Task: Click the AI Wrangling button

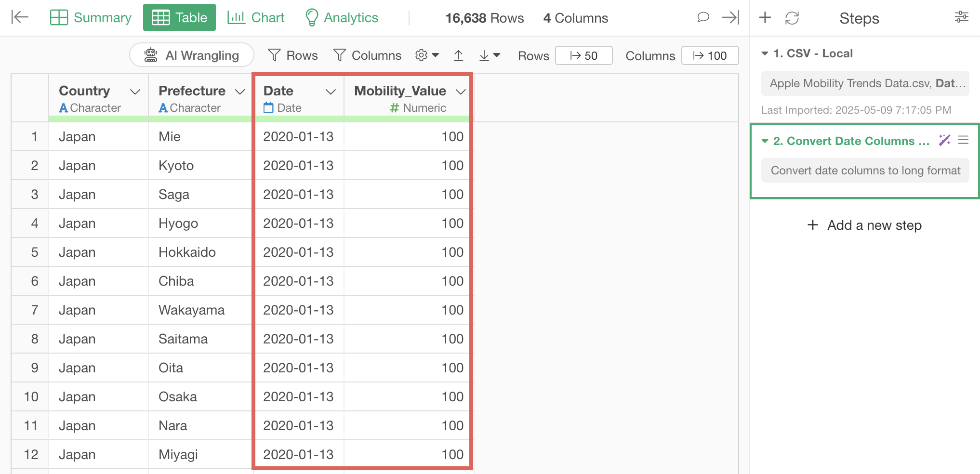Action: click(192, 55)
